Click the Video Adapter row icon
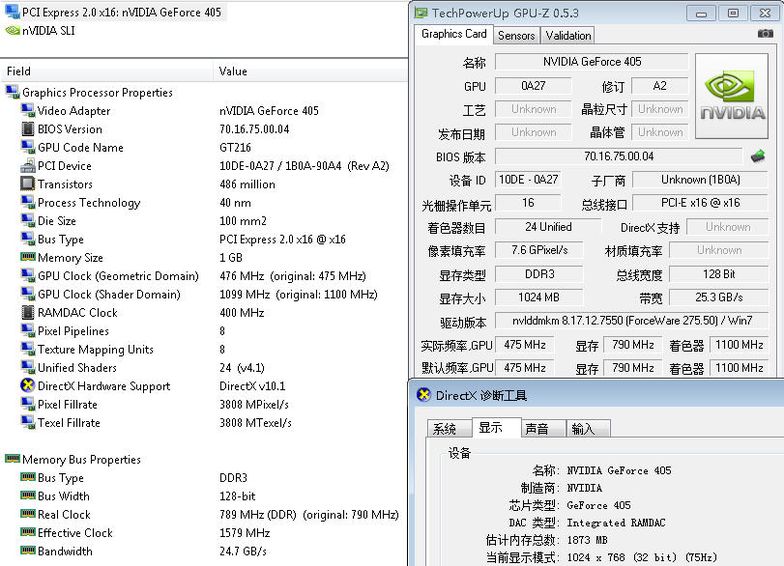784x566 pixels. tap(28, 111)
